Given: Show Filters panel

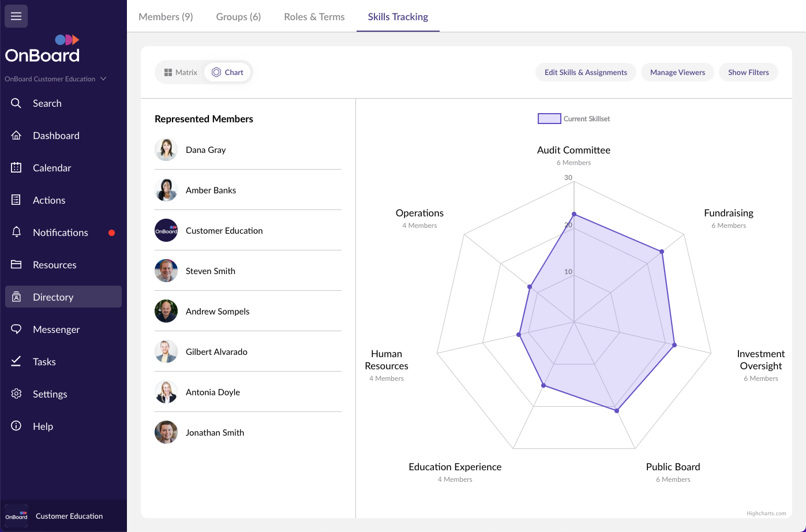Looking at the screenshot, I should click(x=748, y=73).
